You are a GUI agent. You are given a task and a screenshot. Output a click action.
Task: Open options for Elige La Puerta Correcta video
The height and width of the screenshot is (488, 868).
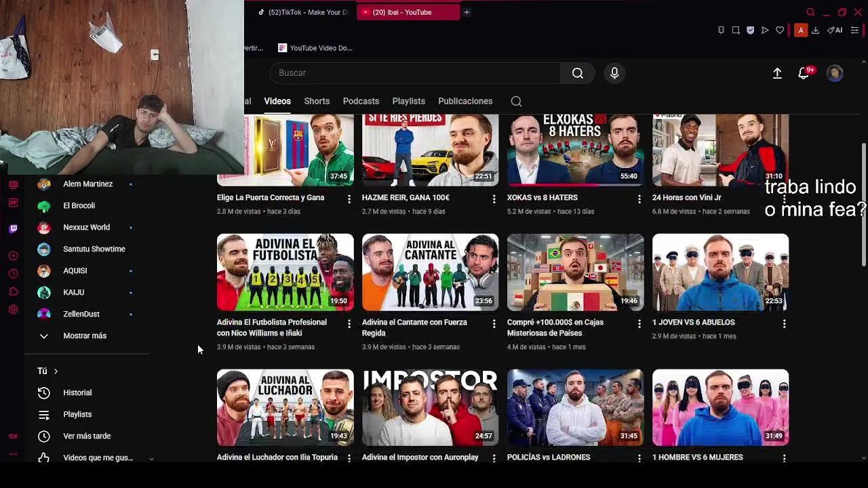coord(349,199)
